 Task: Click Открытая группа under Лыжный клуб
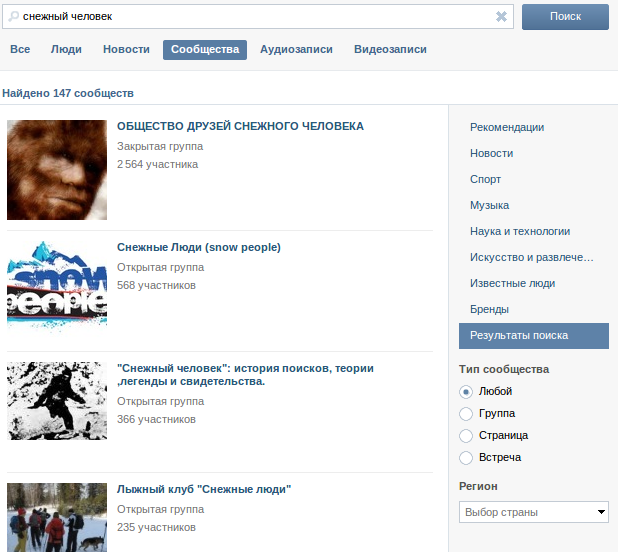point(160,509)
